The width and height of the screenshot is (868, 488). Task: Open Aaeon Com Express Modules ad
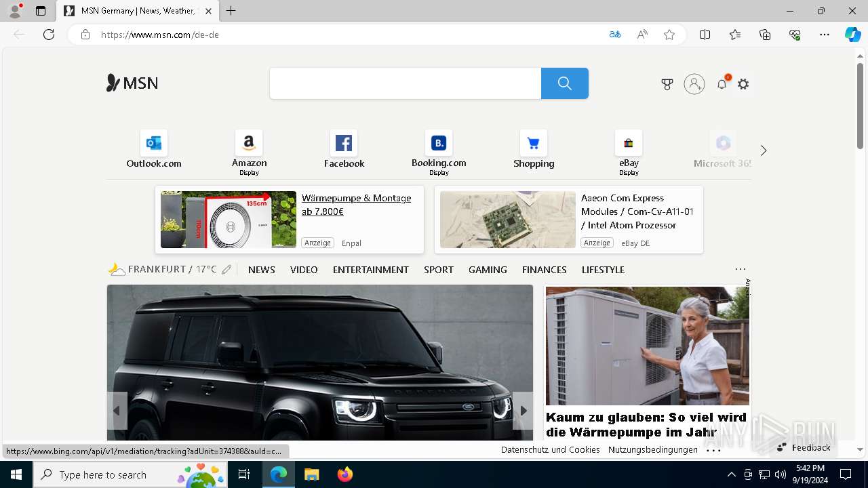(637, 211)
